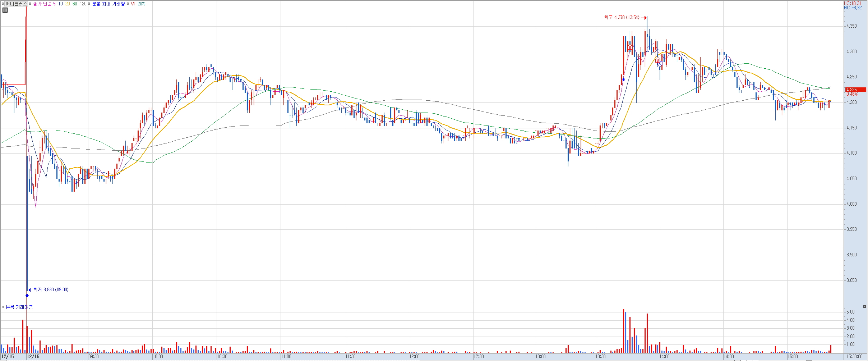Click the 11:00 time axis label
Viewport: 868px width, 361px height.
click(x=286, y=357)
